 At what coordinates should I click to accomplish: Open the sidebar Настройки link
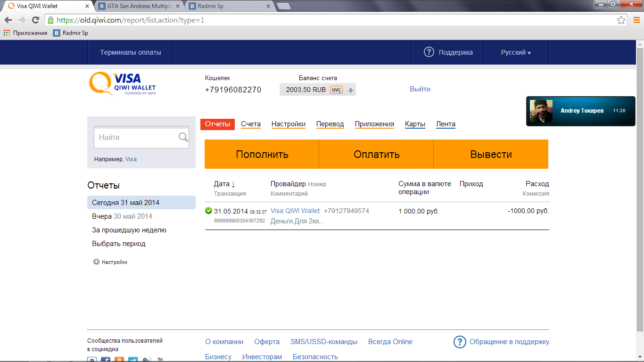click(x=115, y=262)
